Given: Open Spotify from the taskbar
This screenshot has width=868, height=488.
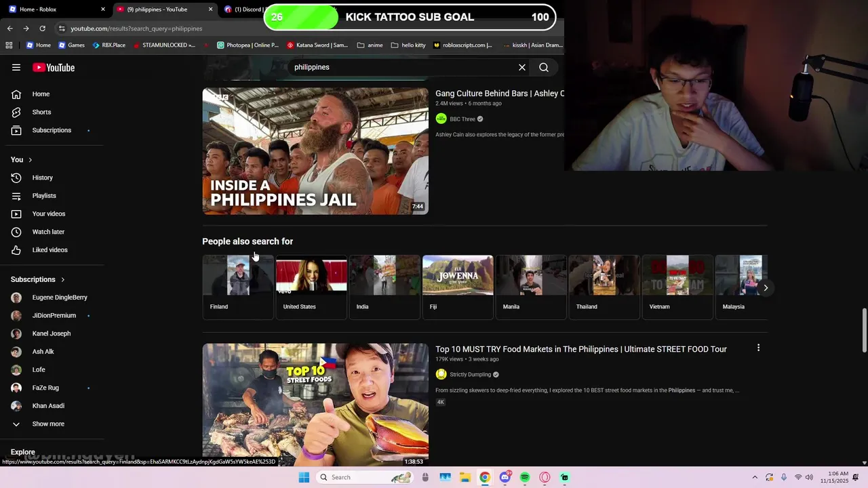Looking at the screenshot, I should (525, 477).
